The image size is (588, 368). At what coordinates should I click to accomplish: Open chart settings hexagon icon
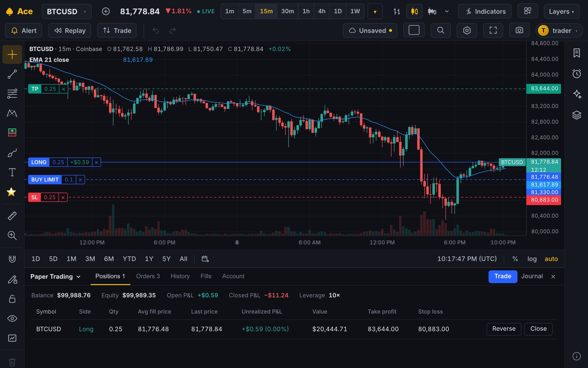point(467,30)
